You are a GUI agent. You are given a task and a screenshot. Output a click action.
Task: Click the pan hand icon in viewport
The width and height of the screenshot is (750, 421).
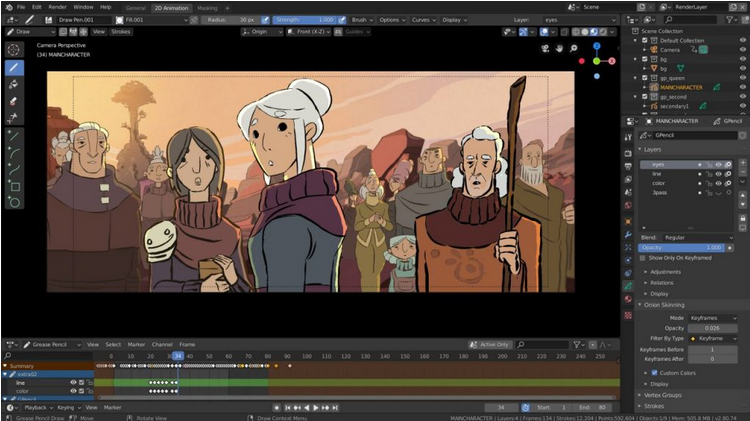coord(559,48)
